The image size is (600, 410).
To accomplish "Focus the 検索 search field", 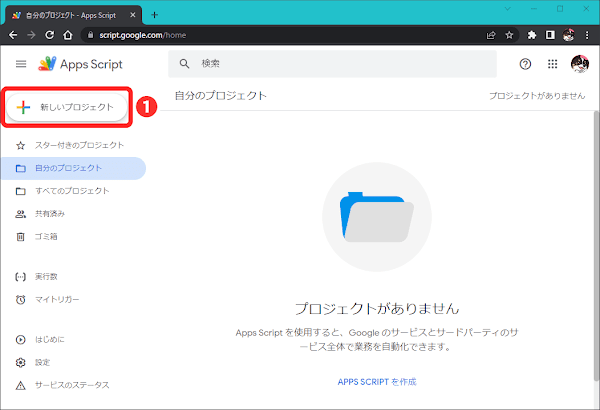I will click(332, 64).
